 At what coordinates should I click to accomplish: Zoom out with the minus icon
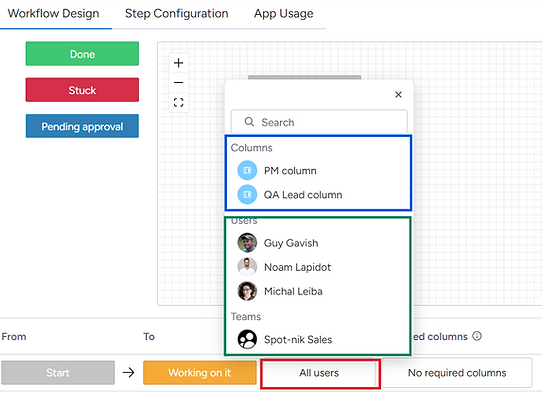point(178,83)
